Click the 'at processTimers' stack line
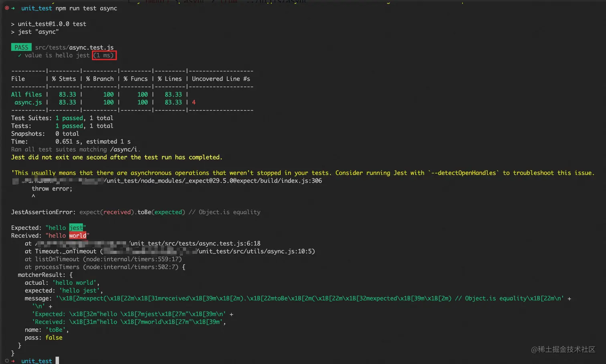The width and height of the screenshot is (606, 364). click(105, 267)
